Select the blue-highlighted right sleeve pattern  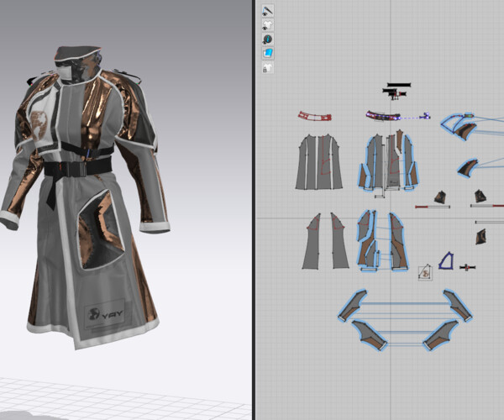pyautogui.click(x=398, y=241)
